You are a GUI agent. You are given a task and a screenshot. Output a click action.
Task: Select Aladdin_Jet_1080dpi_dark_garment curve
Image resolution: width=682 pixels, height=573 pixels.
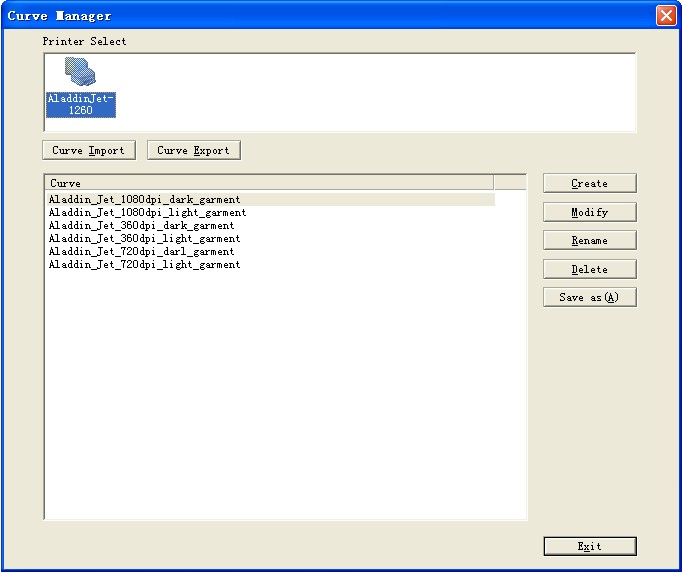[x=270, y=200]
